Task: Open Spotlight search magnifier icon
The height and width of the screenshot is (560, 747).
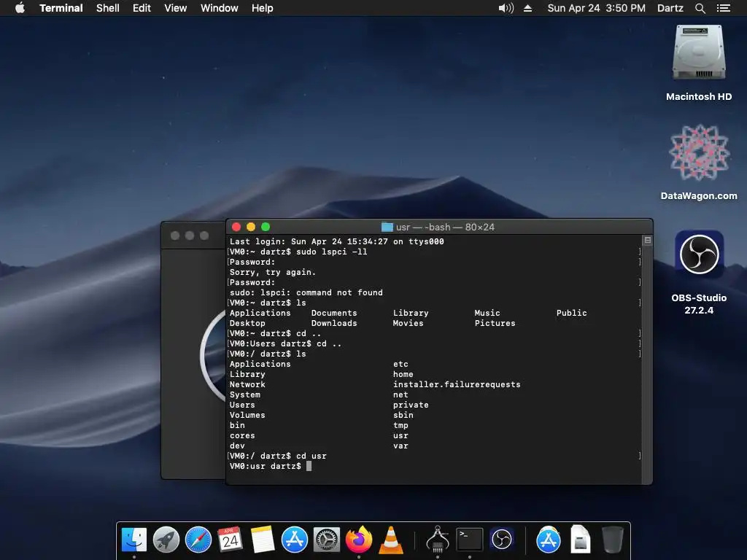Action: coord(700,8)
